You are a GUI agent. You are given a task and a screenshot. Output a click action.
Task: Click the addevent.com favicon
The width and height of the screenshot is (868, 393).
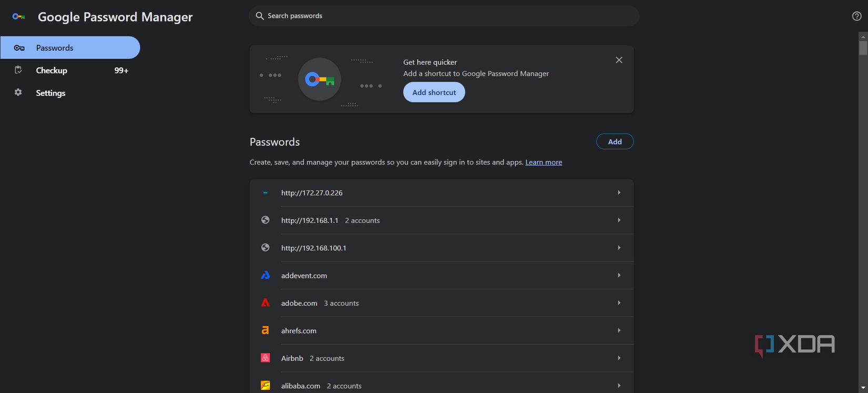265,275
